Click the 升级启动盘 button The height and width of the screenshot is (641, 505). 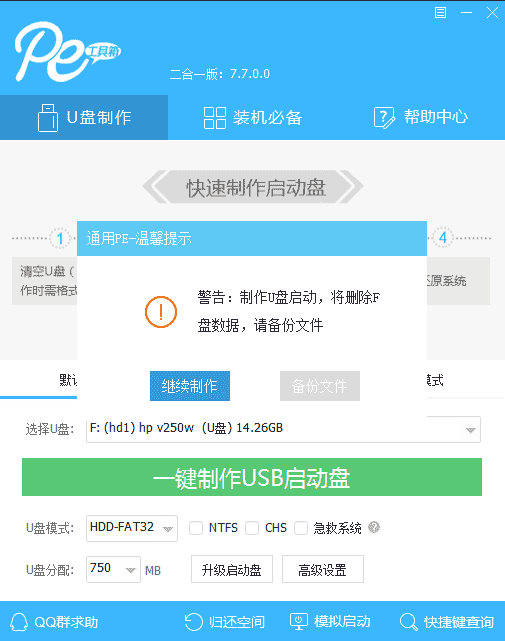pyautogui.click(x=232, y=569)
